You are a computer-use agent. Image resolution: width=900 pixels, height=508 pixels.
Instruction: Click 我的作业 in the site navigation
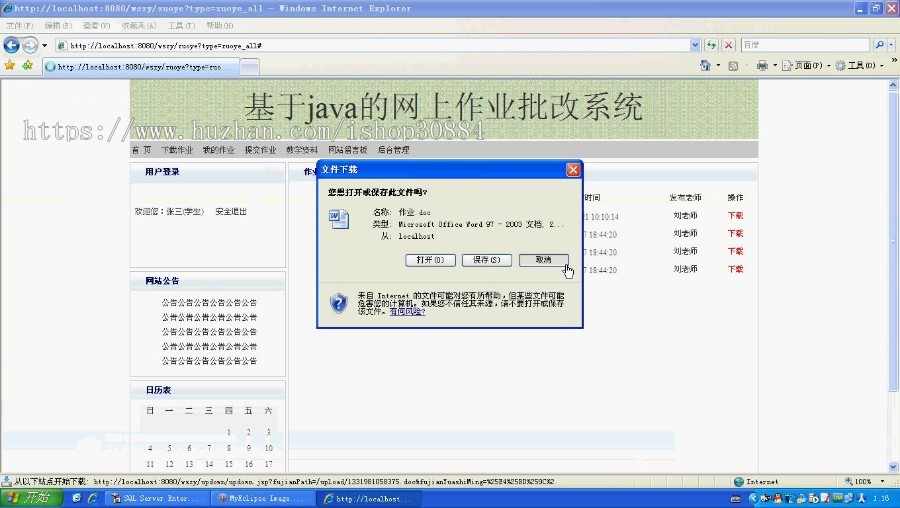click(x=218, y=150)
